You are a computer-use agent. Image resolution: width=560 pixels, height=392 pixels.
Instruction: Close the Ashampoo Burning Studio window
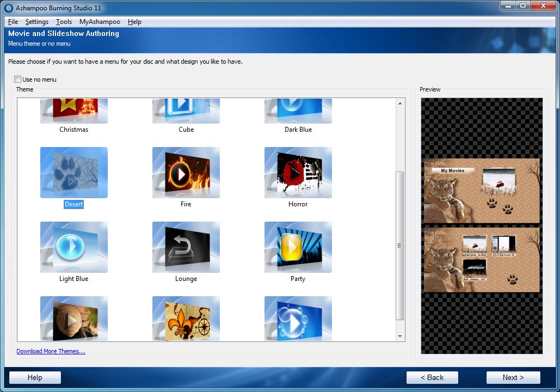coord(543,6)
